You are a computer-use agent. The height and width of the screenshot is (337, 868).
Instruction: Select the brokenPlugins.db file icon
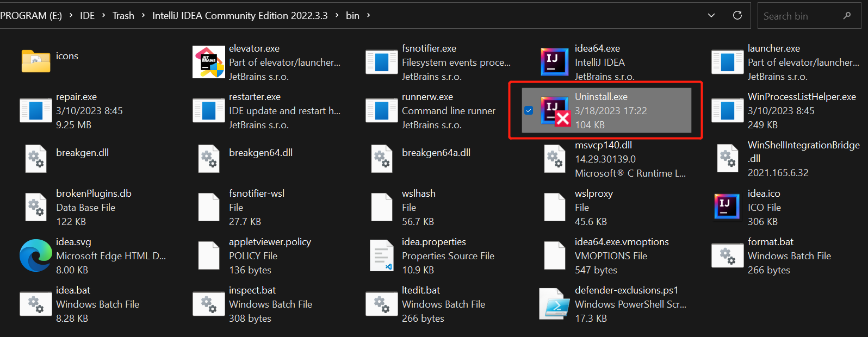(36, 207)
